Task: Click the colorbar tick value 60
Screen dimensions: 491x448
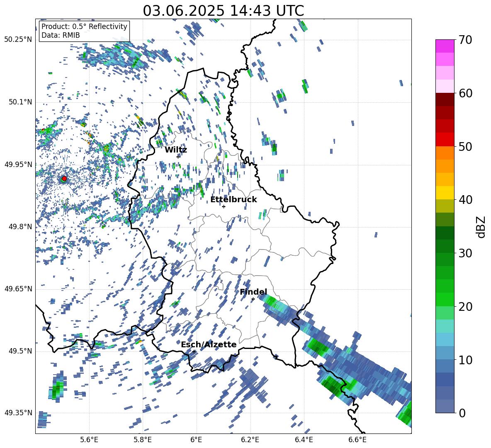Action: tap(465, 93)
